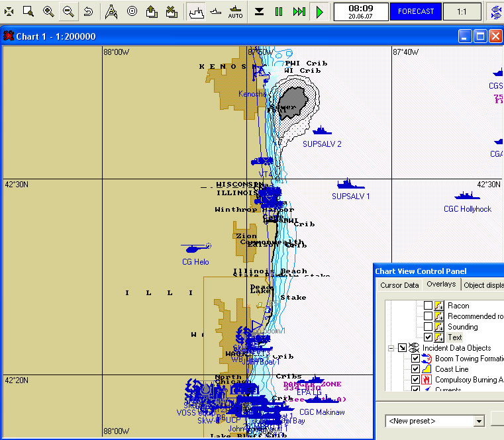Screen dimensions: 504x440
Task: Click the green fast-forward skip button
Action: [299, 12]
